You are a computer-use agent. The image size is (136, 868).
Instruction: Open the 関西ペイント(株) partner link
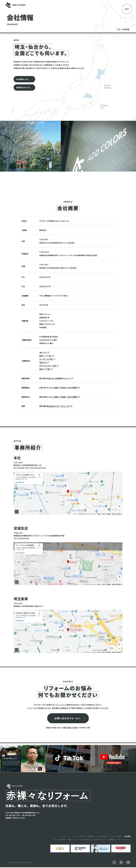pos(47,356)
